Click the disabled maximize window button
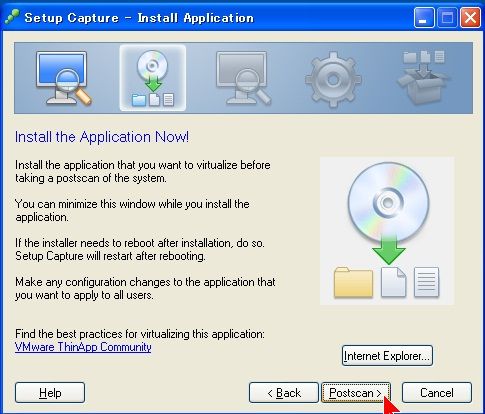Image resolution: width=485 pixels, height=414 pixels. coord(447,18)
